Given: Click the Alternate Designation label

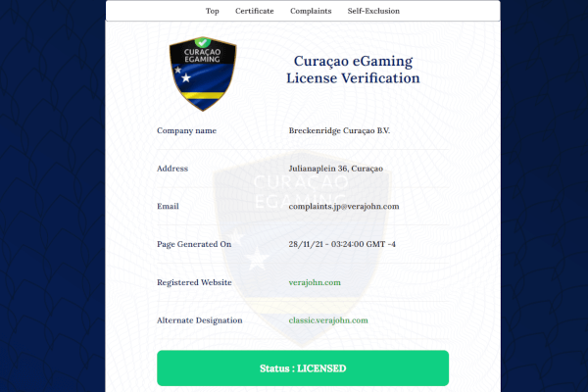Looking at the screenshot, I should point(200,320).
